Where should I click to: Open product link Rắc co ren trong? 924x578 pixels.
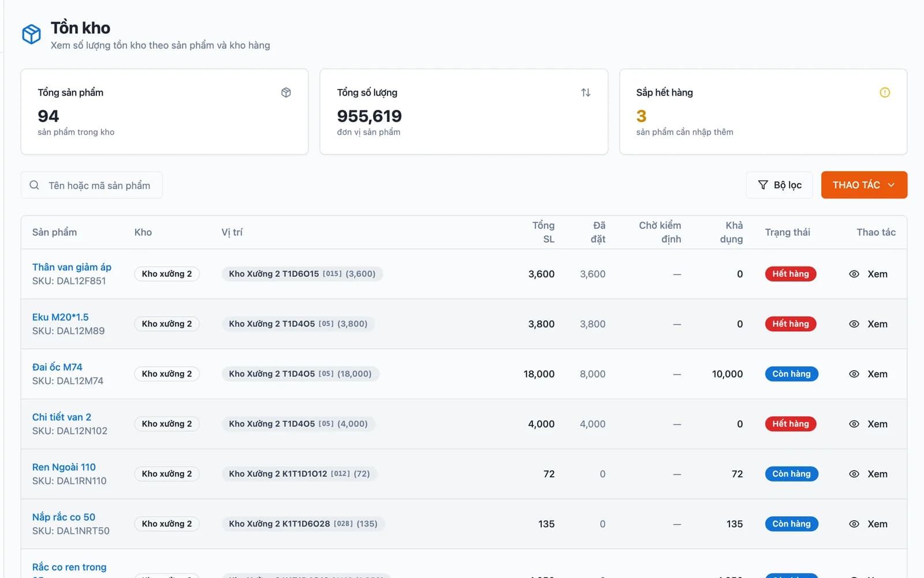[69, 567]
